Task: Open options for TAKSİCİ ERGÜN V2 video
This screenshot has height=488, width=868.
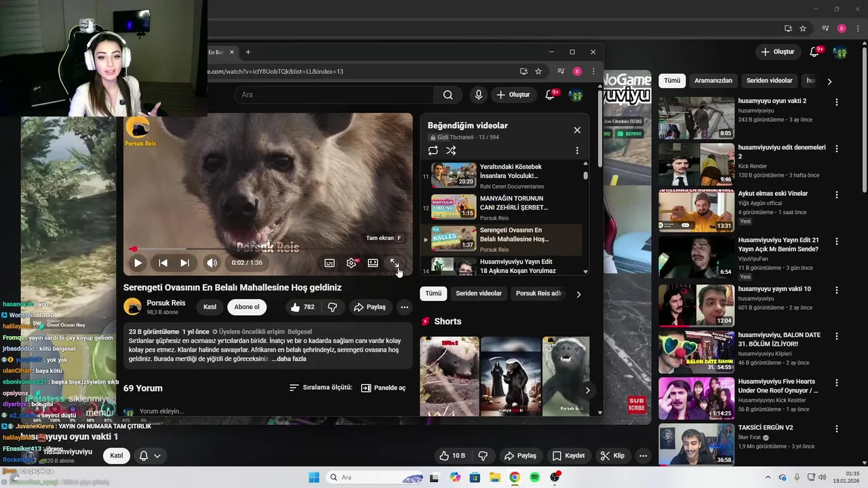Action: 837,429
